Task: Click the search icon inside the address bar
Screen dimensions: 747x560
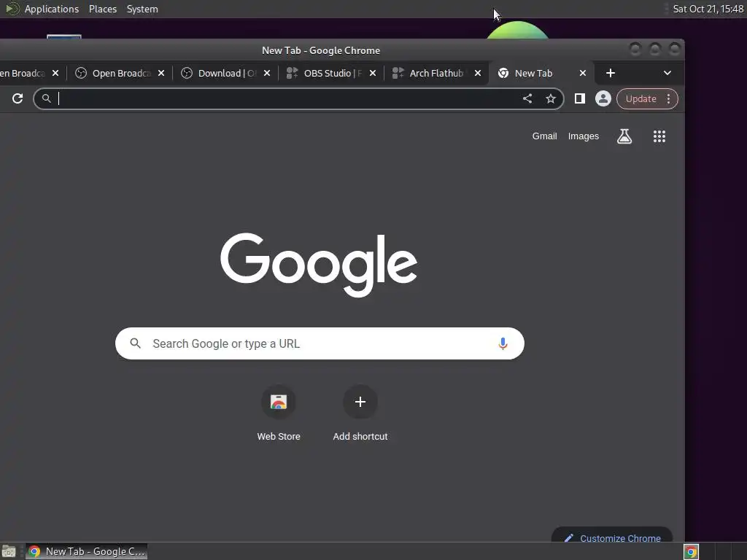Action: (x=46, y=98)
